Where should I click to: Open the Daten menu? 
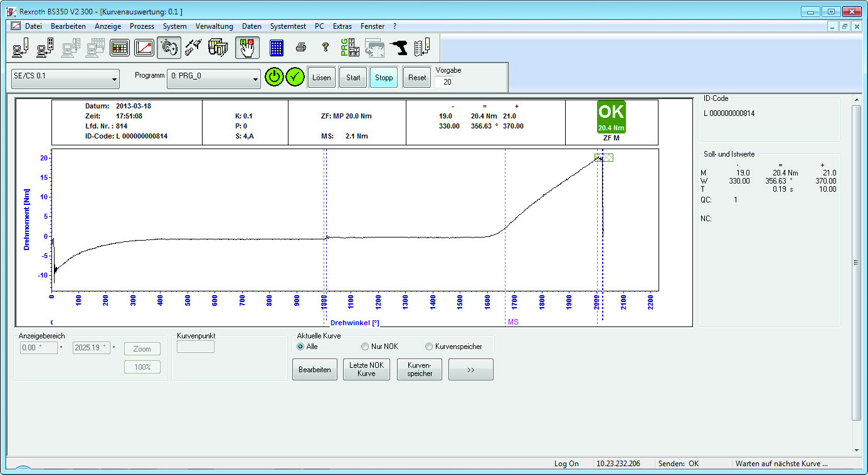tap(251, 26)
